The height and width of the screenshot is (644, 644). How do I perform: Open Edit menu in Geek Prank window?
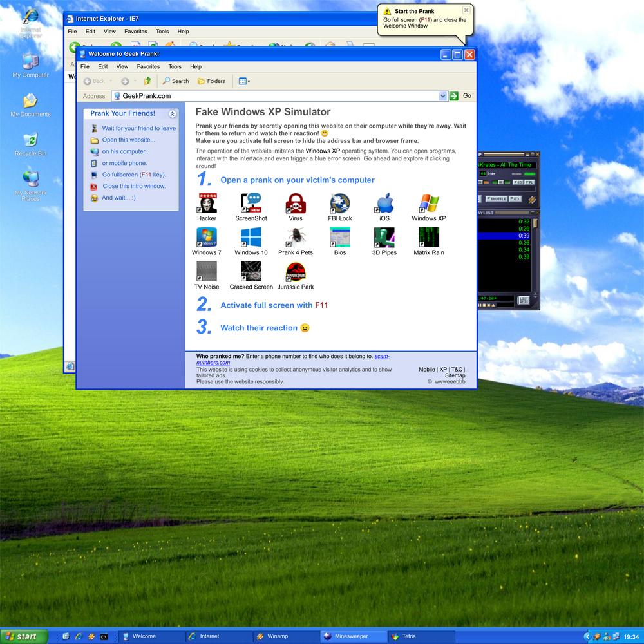[x=102, y=66]
